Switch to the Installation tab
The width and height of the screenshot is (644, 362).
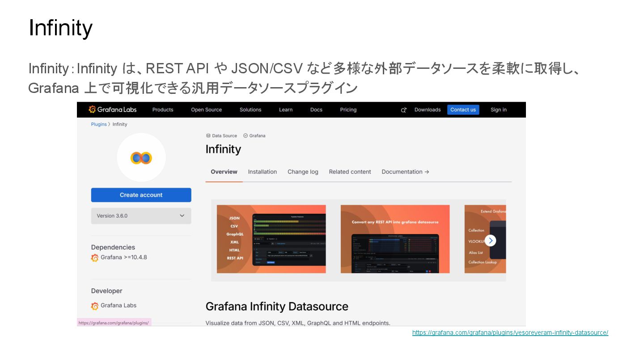coord(263,172)
